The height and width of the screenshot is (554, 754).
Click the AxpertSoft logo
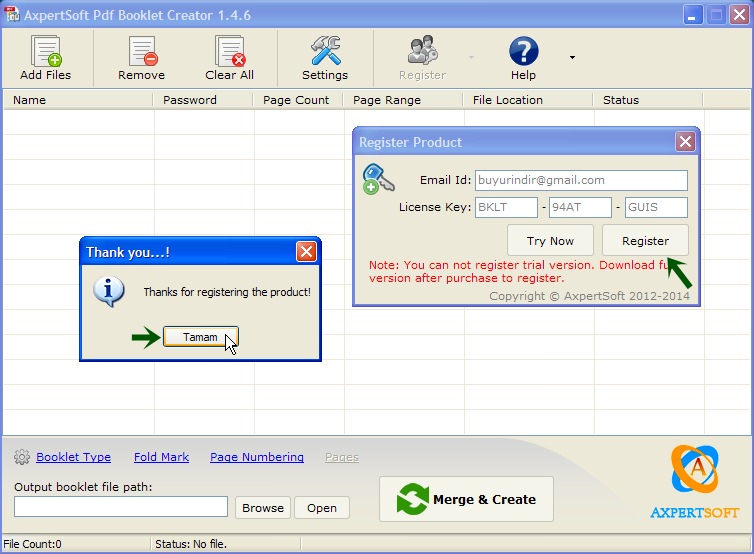(x=695, y=481)
